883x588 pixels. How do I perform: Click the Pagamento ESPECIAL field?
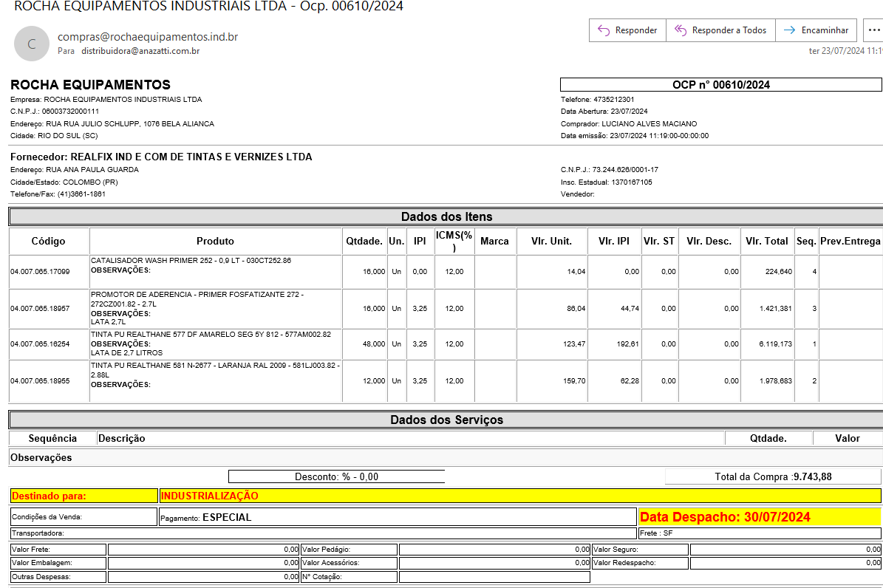398,517
